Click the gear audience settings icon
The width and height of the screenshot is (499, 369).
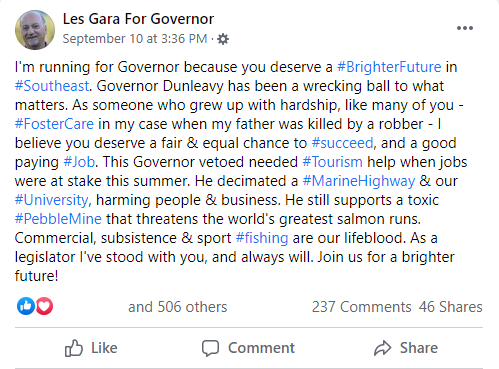(x=223, y=39)
